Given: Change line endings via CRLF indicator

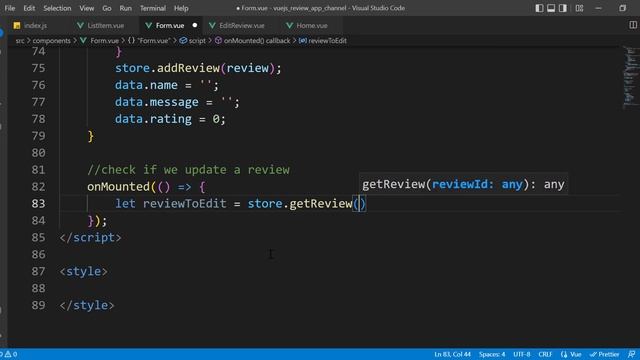Looking at the screenshot, I should [x=545, y=354].
